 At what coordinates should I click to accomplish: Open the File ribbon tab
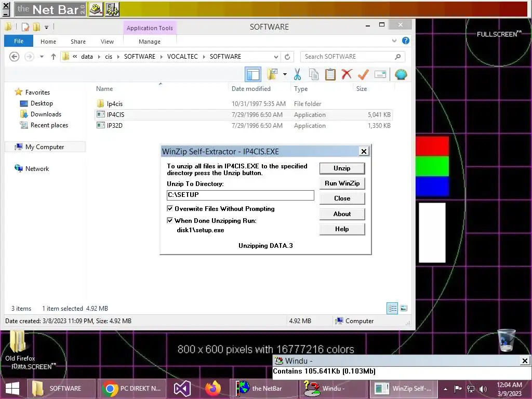point(19,41)
